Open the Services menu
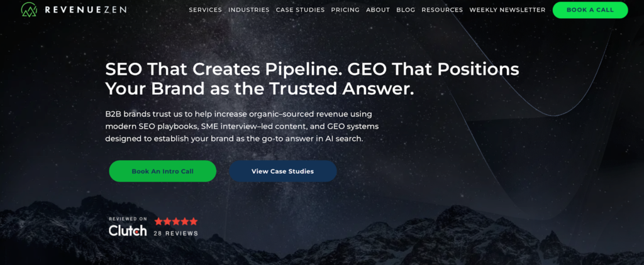 click(206, 10)
